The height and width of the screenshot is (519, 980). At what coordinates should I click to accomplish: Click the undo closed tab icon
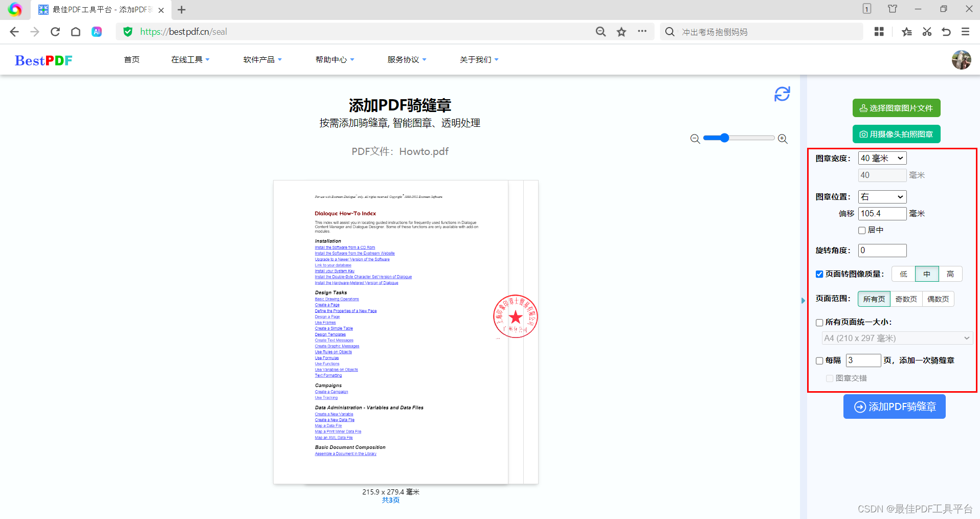click(946, 32)
